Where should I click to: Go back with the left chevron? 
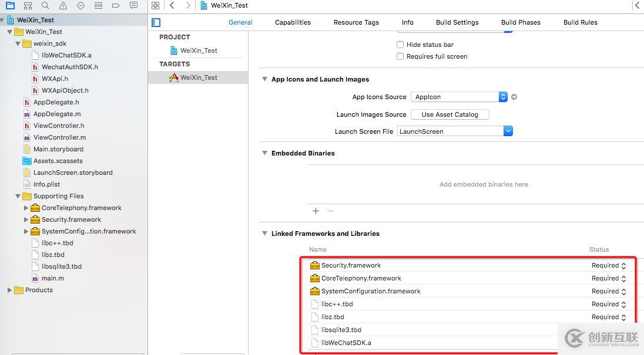[x=173, y=5]
